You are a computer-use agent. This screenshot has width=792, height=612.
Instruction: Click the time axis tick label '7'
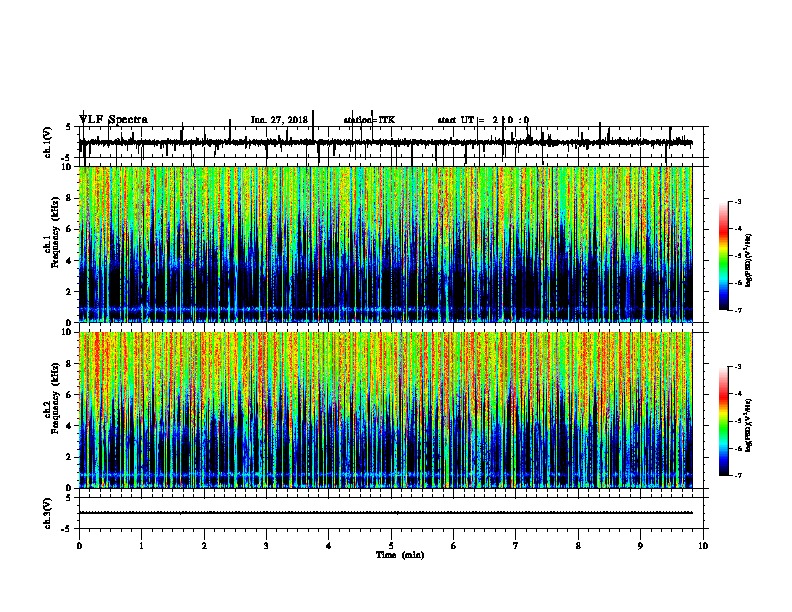(x=516, y=546)
